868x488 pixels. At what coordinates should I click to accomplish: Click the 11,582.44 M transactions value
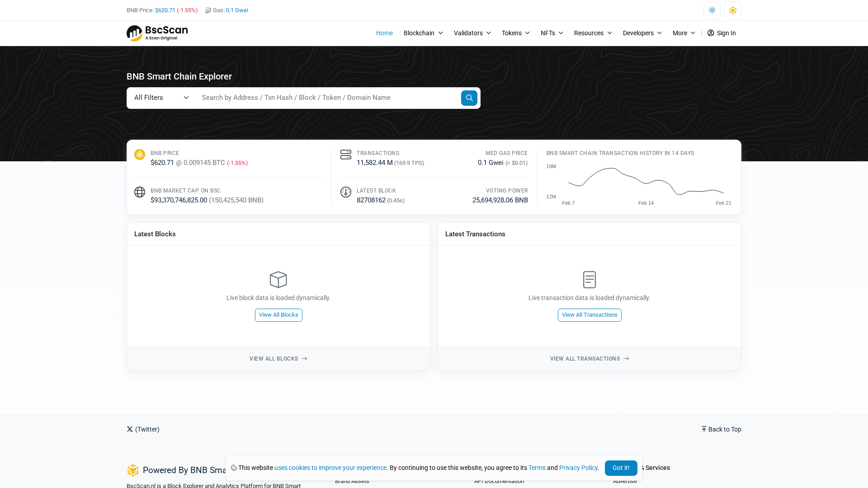coord(374,163)
